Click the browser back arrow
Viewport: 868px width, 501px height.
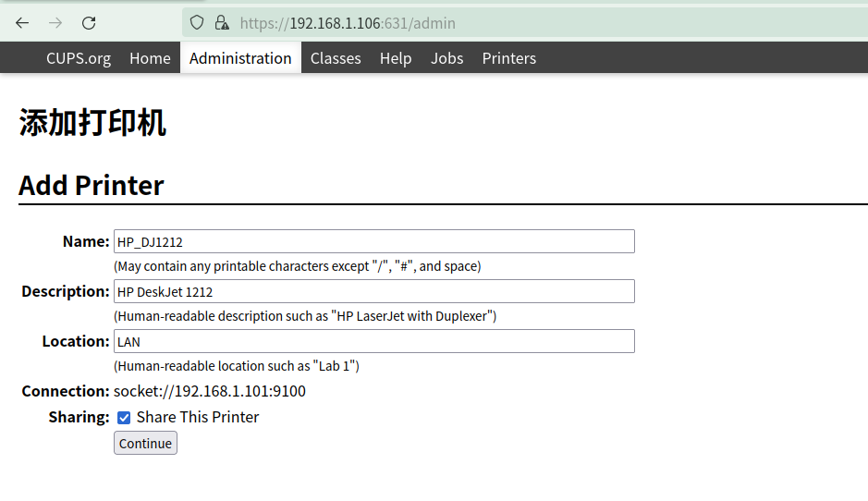pos(22,23)
